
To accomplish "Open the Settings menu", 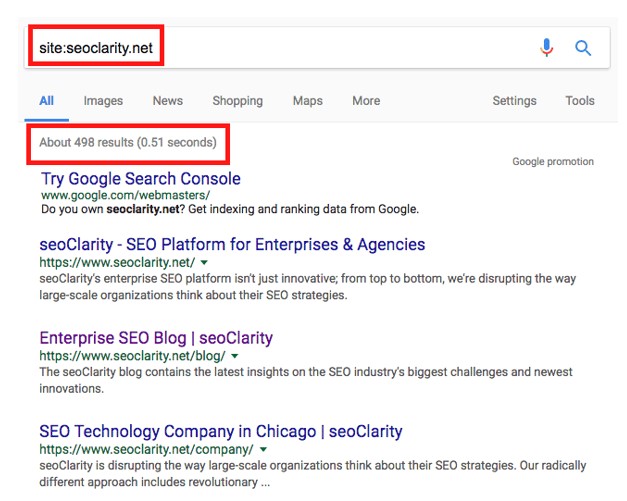I will click(514, 101).
